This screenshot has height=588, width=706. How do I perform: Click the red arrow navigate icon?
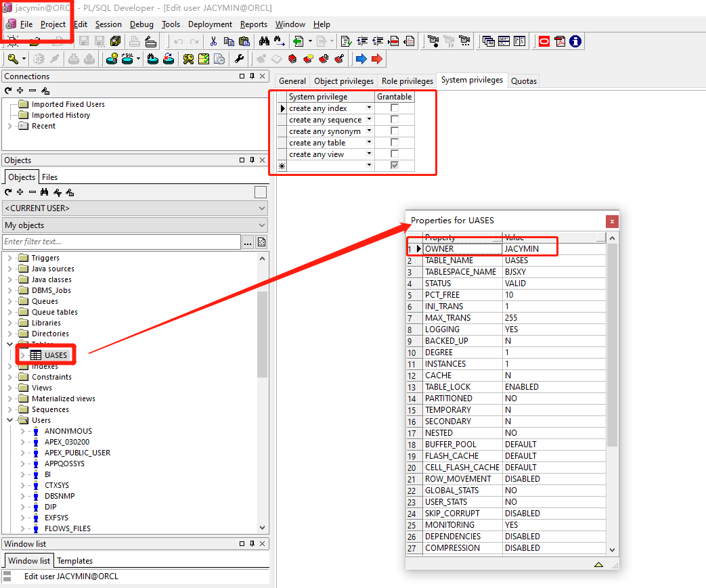tap(377, 59)
